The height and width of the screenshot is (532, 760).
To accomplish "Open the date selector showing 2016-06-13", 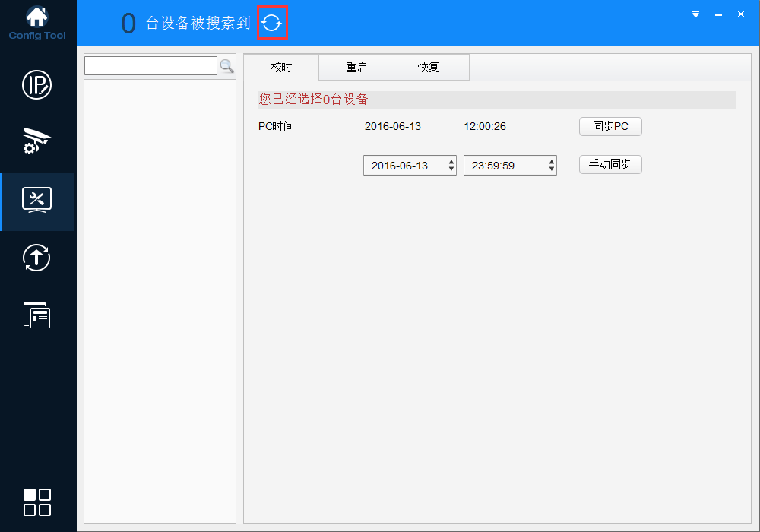I will tap(403, 165).
